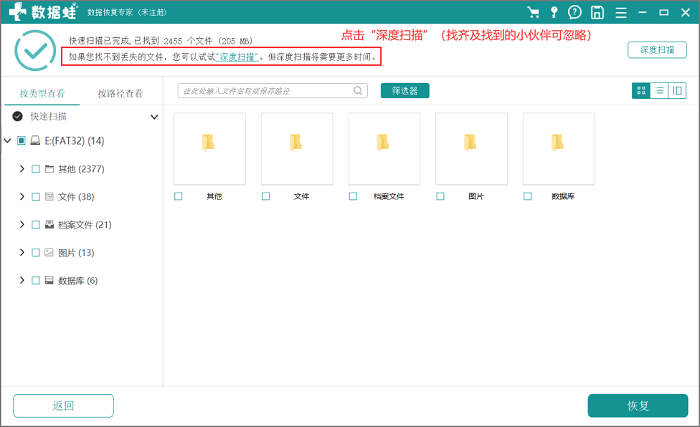Click the 数据库 (6) database icon in tree
The width and height of the screenshot is (700, 427).
(x=49, y=280)
